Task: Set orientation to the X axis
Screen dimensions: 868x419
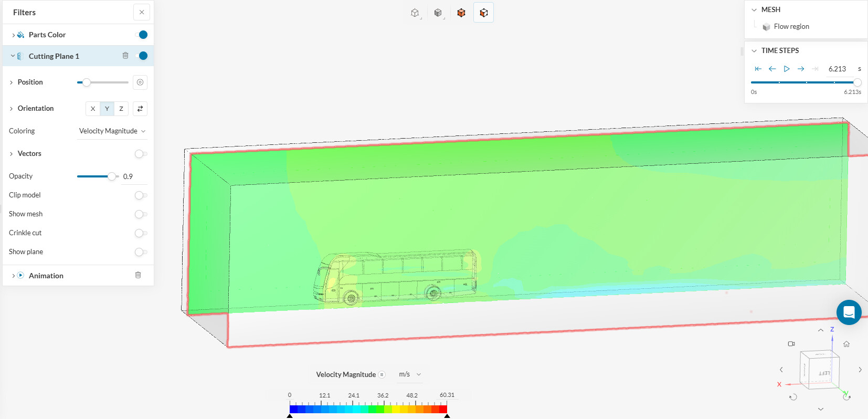Action: click(x=93, y=109)
